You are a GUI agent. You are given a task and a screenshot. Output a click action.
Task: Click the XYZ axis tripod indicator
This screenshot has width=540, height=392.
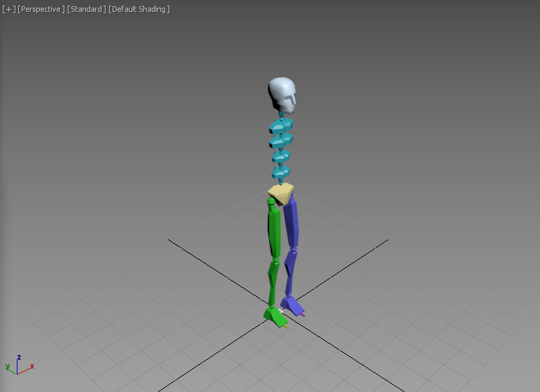[20, 365]
